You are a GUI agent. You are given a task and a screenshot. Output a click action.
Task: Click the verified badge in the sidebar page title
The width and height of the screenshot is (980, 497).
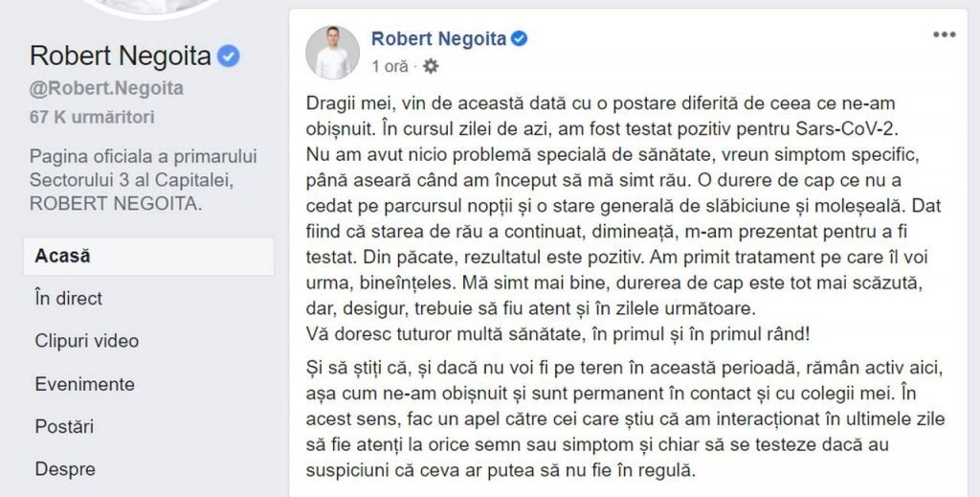(228, 56)
